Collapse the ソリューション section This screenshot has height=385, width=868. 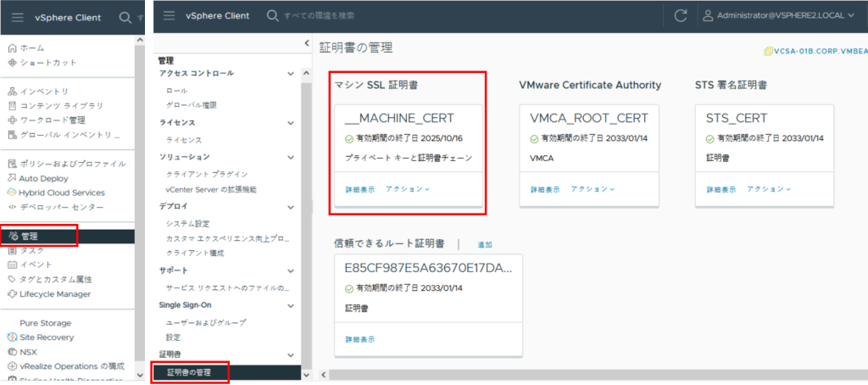(x=291, y=158)
